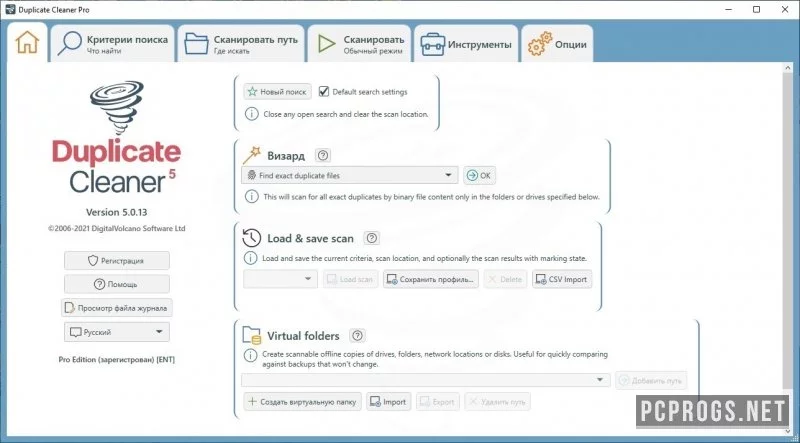This screenshot has width=800, height=443.
Task: Click the Delete button in Load & save scan
Action: [505, 279]
